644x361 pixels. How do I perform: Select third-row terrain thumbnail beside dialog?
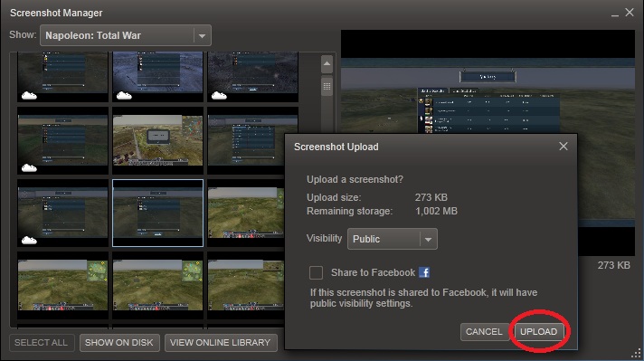point(246,213)
